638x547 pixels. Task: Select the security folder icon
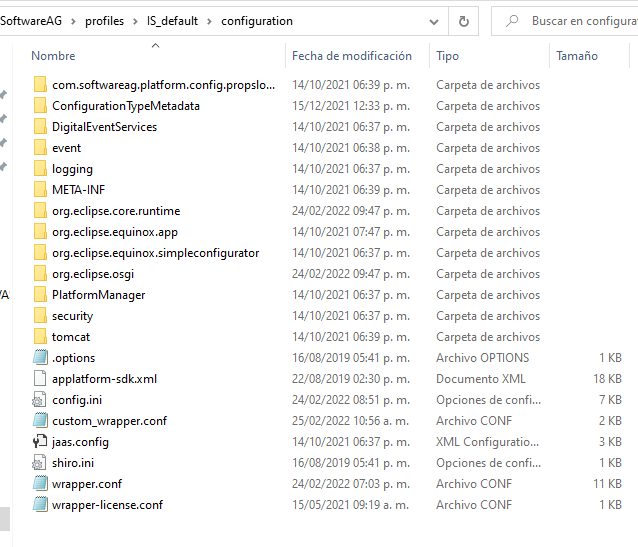[40, 316]
